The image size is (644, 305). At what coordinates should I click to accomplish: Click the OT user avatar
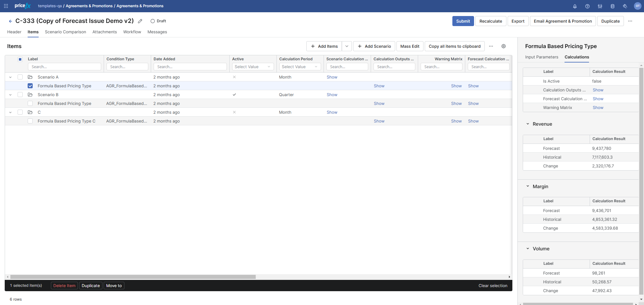[637, 6]
